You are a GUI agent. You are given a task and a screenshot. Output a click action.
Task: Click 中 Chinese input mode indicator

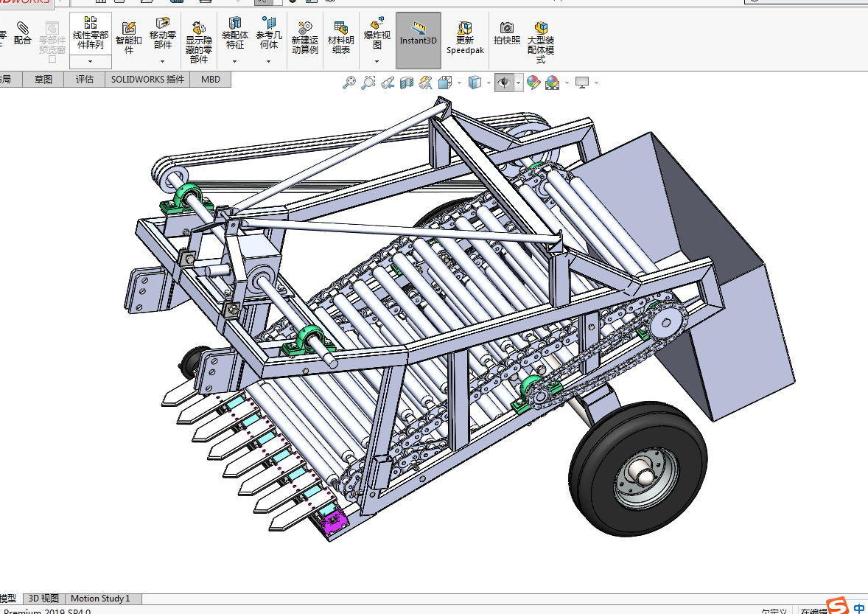tap(858, 608)
